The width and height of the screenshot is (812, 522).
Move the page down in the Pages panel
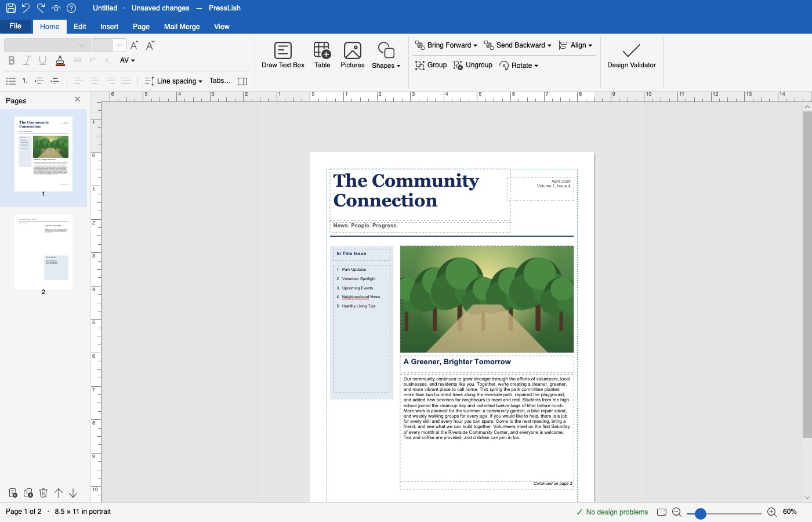(73, 493)
